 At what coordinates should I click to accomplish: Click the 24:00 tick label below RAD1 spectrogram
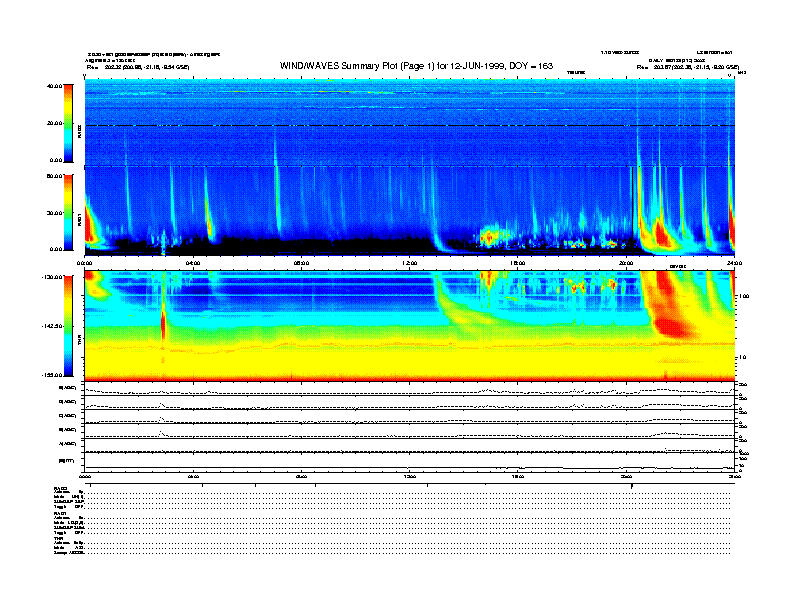coord(734,263)
